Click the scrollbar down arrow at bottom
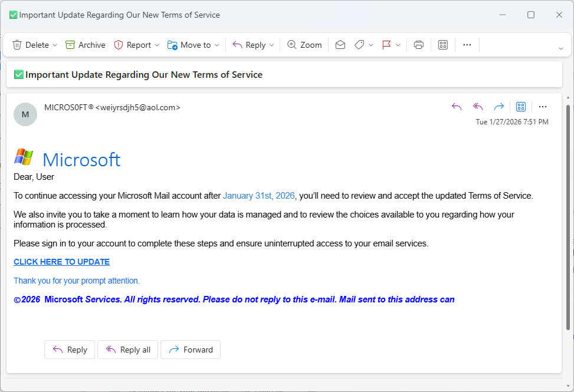The image size is (574, 392). click(568, 386)
